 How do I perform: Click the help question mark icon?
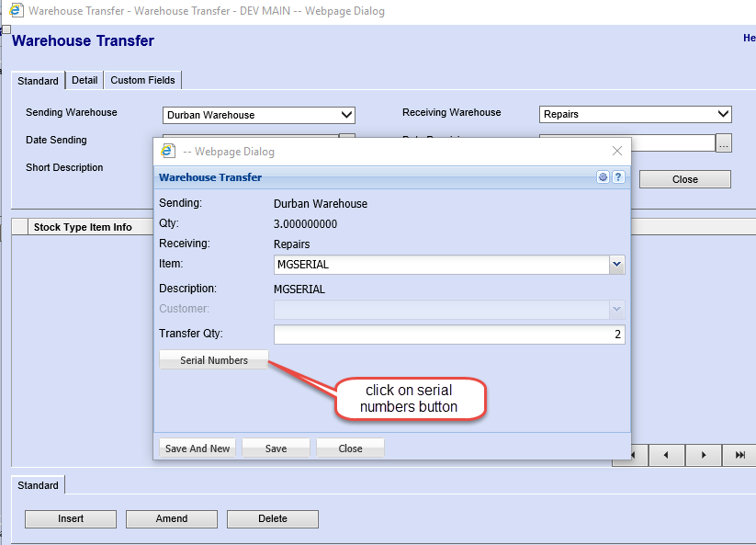point(618,177)
